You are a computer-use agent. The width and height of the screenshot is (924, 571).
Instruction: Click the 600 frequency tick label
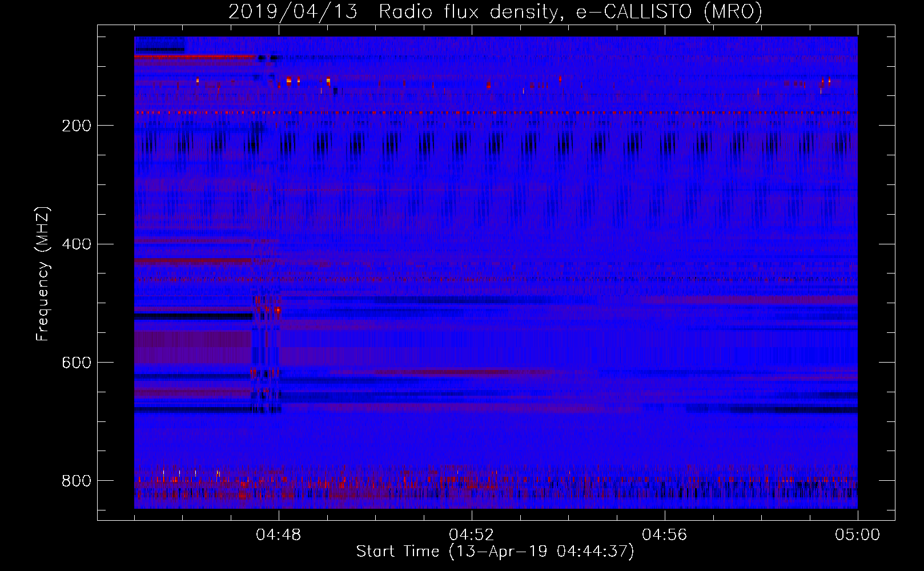(x=77, y=363)
